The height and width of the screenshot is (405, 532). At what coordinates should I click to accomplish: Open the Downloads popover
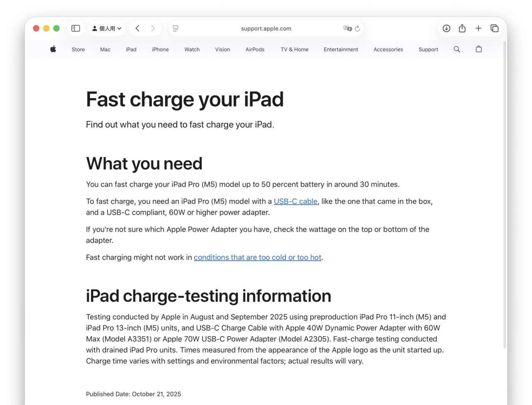tap(446, 28)
